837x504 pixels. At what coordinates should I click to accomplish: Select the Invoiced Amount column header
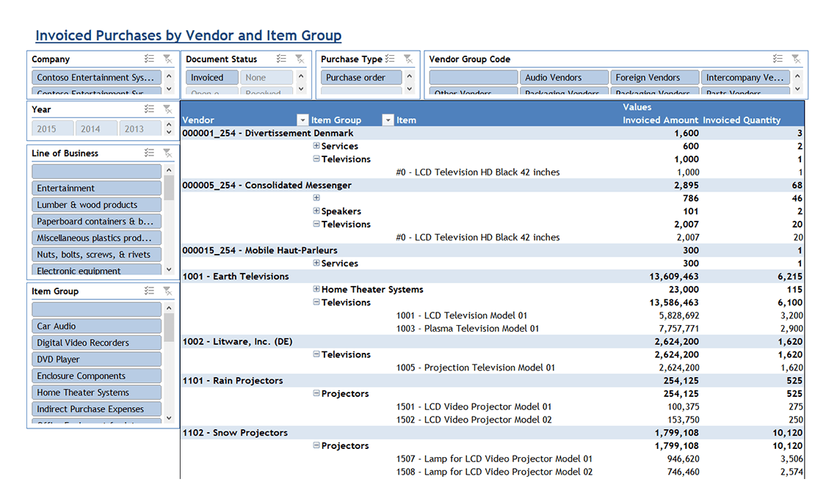[660, 120]
